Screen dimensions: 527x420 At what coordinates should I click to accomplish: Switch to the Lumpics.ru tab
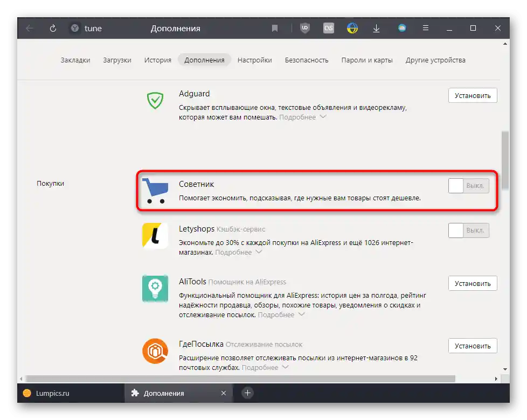[x=71, y=393]
